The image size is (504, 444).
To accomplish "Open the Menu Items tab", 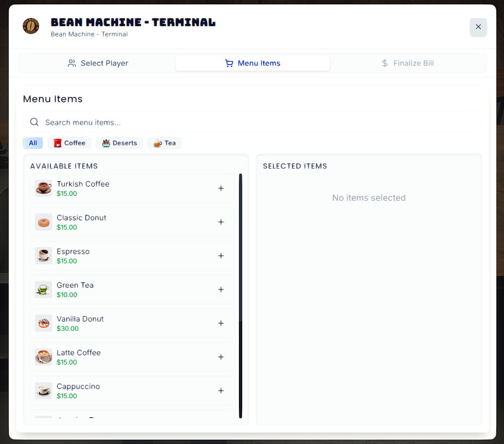I will (x=253, y=63).
